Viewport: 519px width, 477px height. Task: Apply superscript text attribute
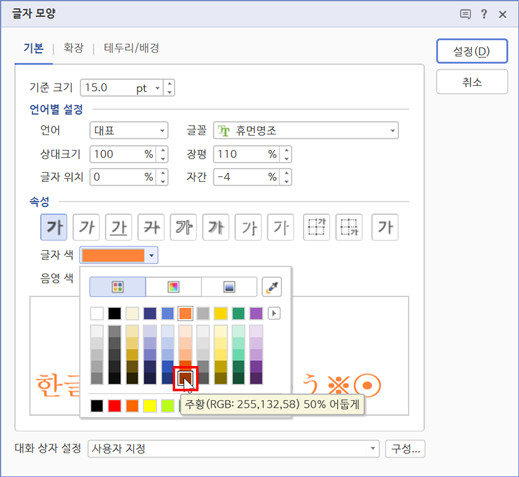tap(316, 227)
